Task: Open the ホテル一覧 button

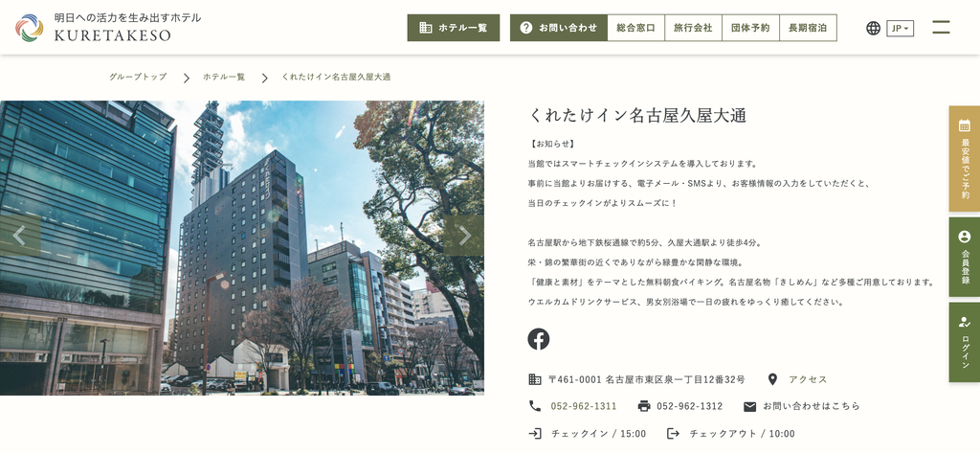Action: tap(453, 28)
